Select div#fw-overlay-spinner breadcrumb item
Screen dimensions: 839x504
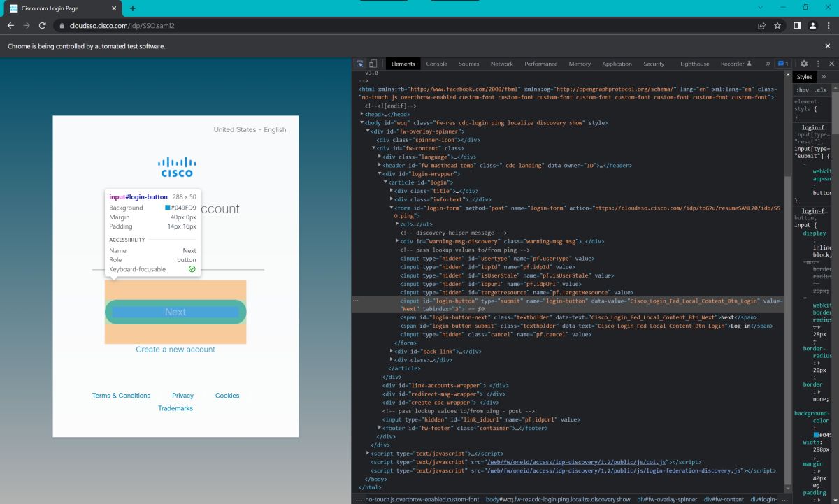667,499
